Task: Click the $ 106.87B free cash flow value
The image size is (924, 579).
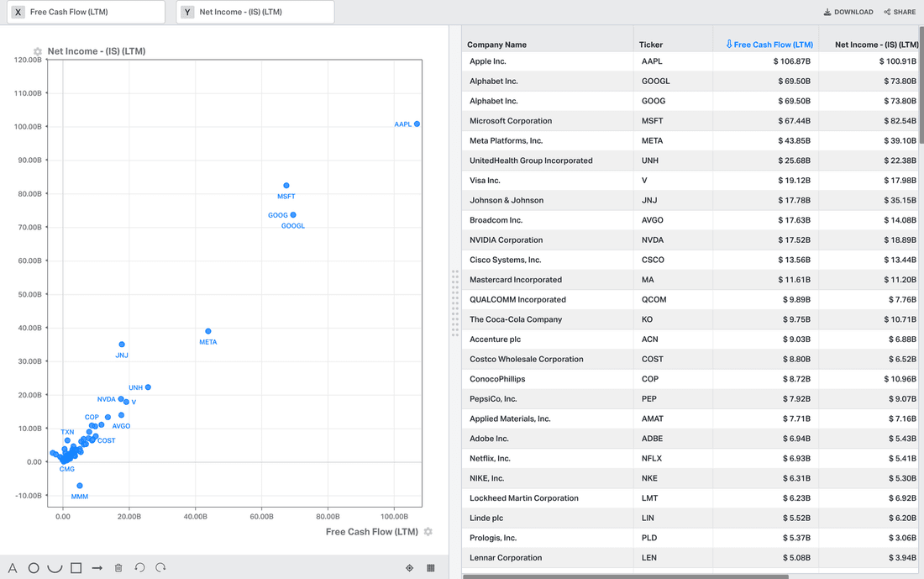Action: 791,61
